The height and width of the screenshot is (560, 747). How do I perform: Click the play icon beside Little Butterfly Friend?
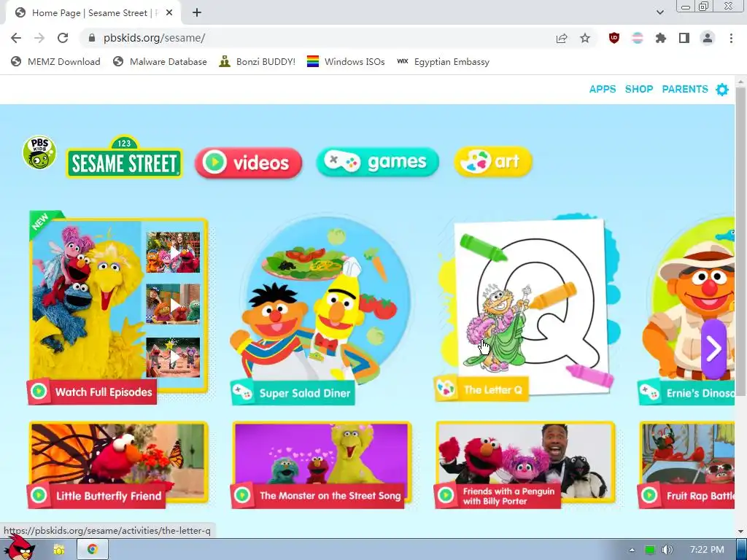pos(39,495)
